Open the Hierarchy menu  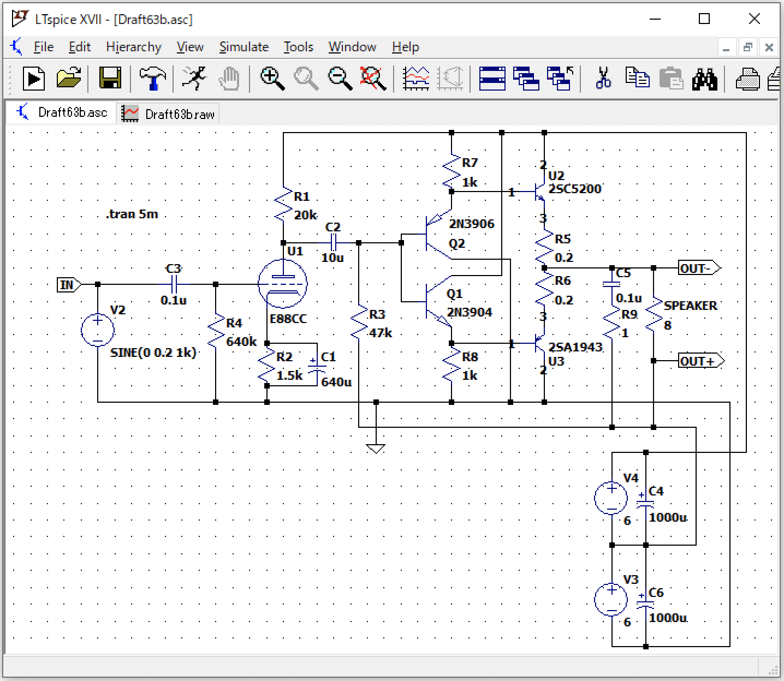[134, 47]
